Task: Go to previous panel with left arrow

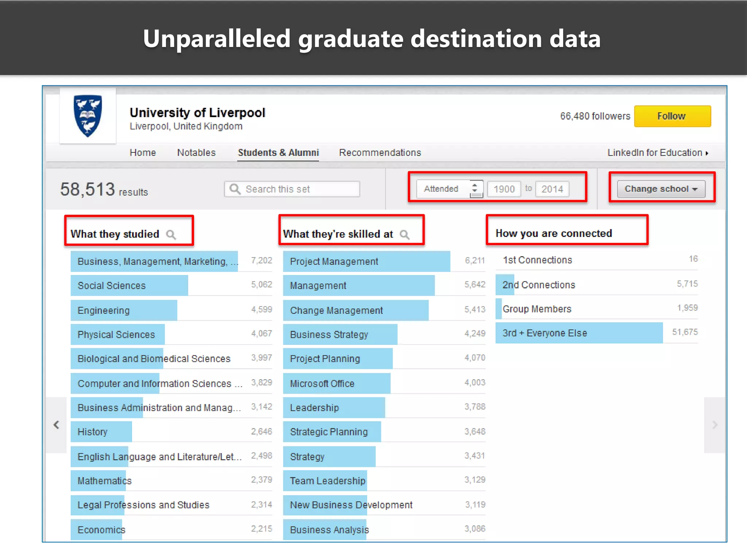Action: point(56,425)
